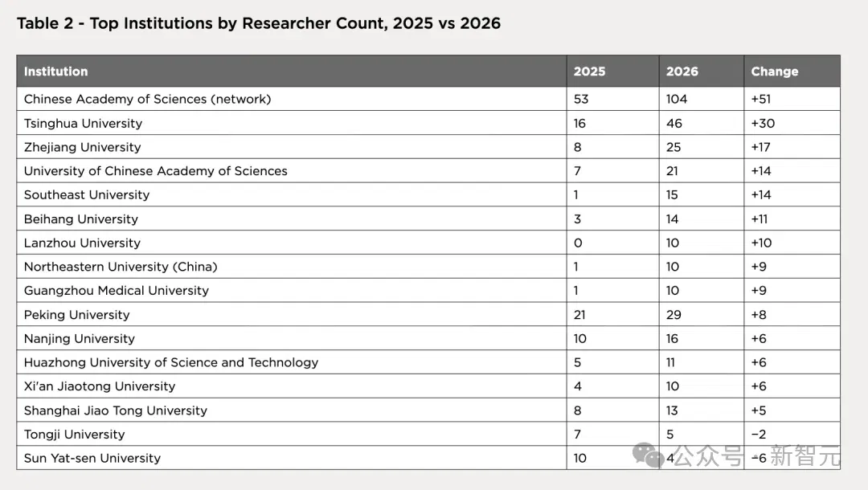
Task: Click Nanjing University's 2026 value '16'
Action: pyautogui.click(x=672, y=338)
